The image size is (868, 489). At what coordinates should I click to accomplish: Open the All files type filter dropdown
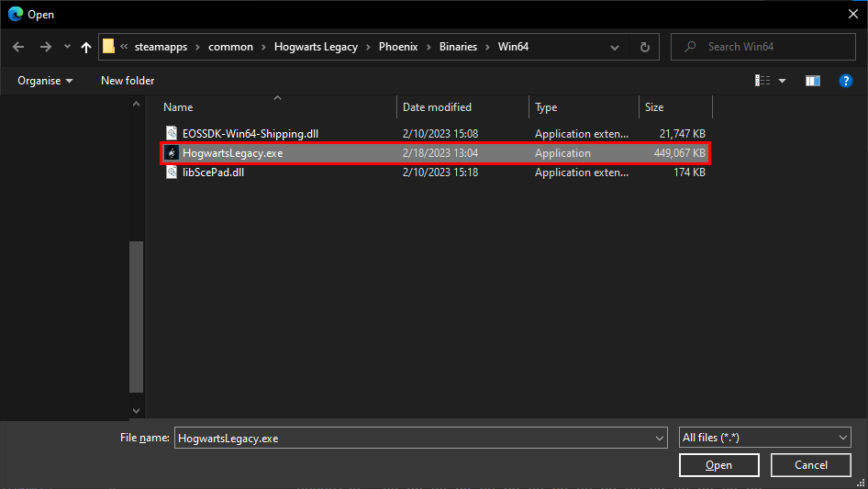(x=764, y=439)
